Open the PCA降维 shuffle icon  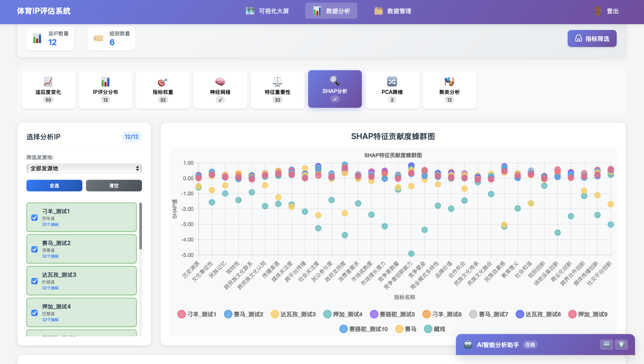tap(392, 82)
